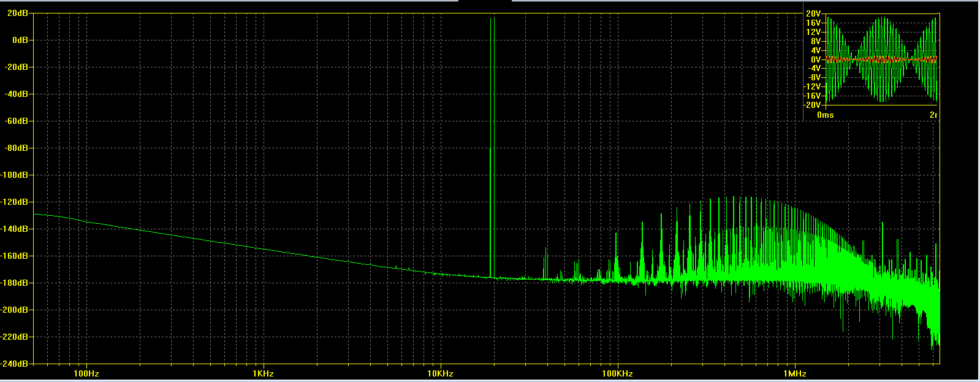Click the -8V inset axis label
The image size is (980, 382).
pos(815,78)
